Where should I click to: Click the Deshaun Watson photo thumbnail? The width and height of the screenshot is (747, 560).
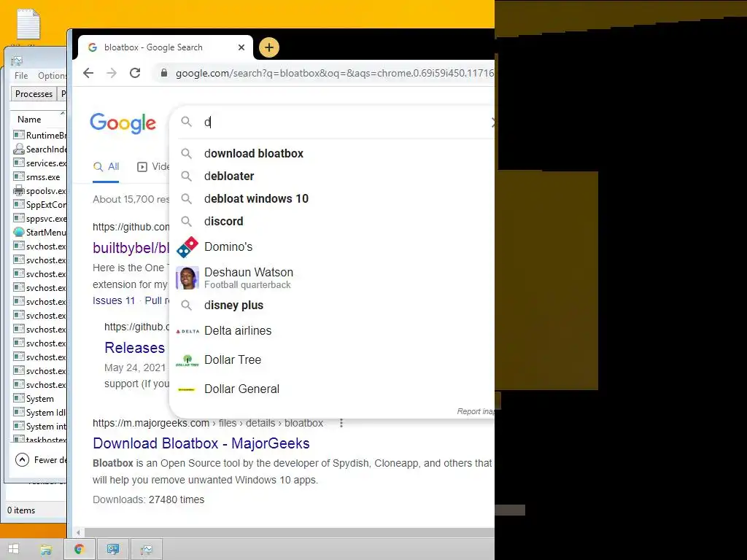(187, 278)
